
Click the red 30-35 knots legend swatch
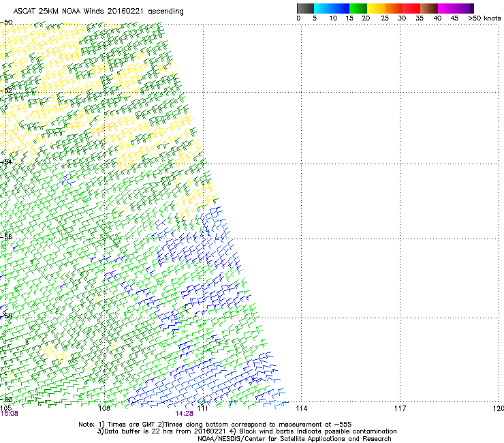point(411,8)
